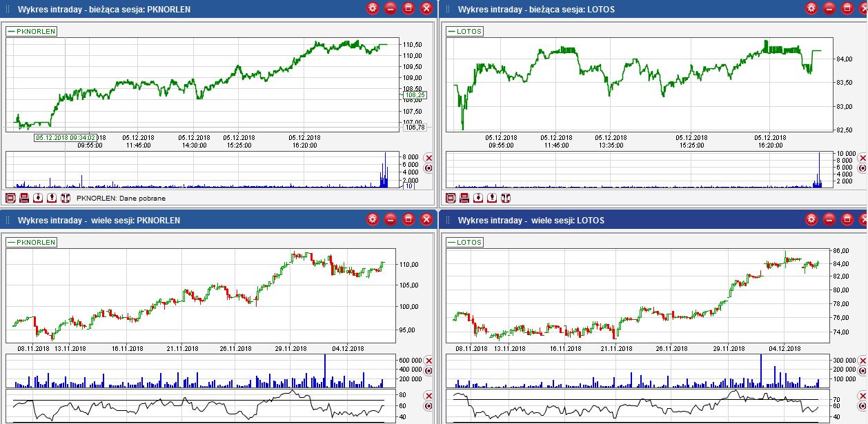Screen dimensions: 868x424
Task: Open settings gear of PKNORLEN bieżąca sesja chart
Action: pos(373,9)
